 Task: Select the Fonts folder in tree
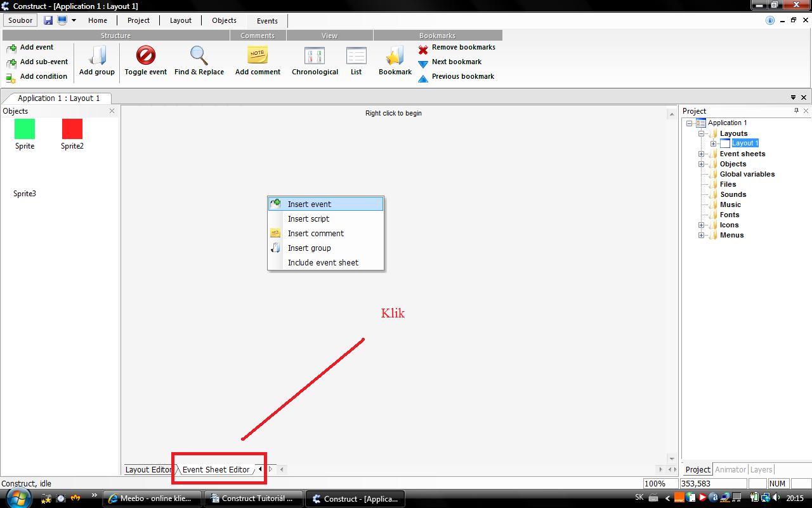(730, 215)
